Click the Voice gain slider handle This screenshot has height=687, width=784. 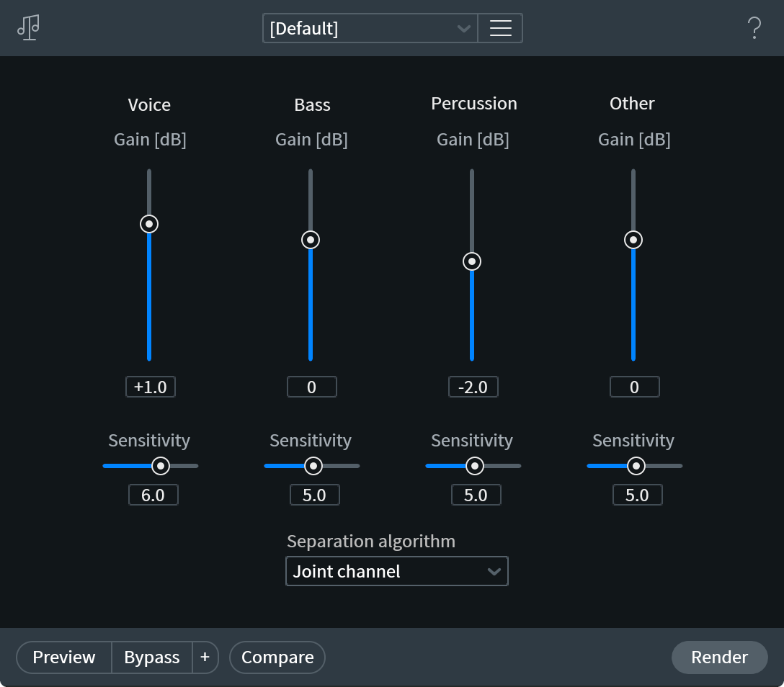coord(149,224)
